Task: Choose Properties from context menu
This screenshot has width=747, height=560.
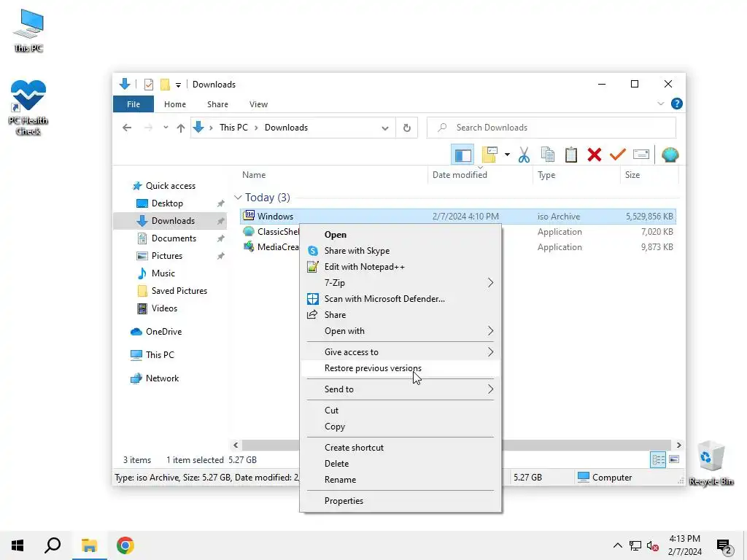Action: pos(400,500)
